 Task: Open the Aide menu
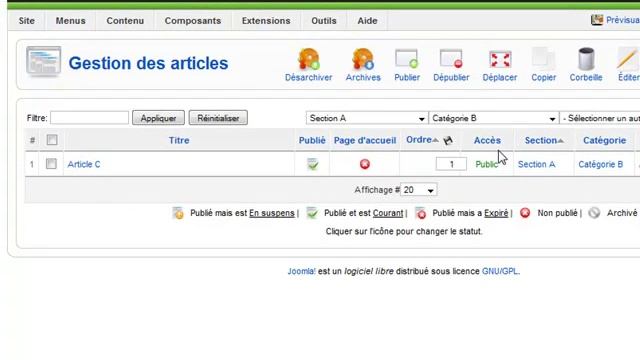(367, 21)
